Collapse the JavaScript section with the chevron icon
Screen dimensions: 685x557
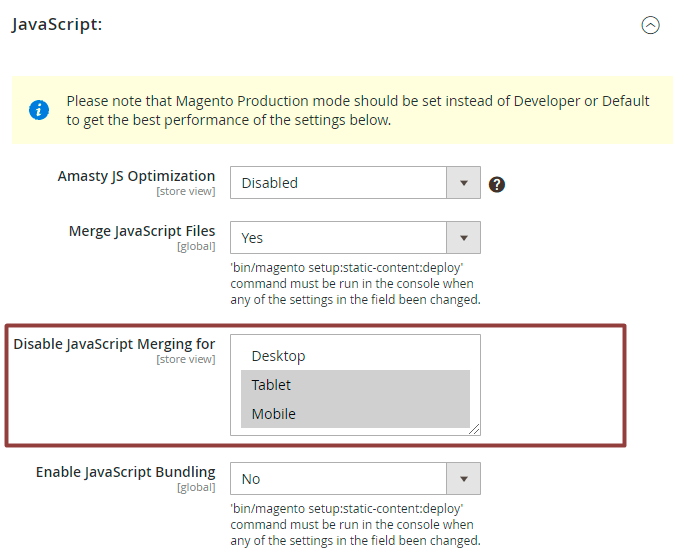coord(650,25)
